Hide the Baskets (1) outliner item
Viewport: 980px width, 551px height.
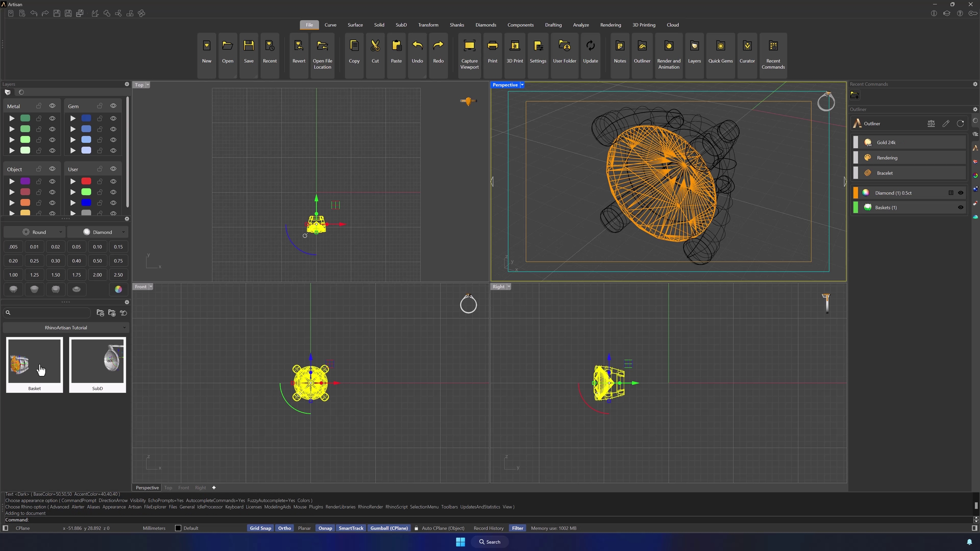[x=960, y=207]
